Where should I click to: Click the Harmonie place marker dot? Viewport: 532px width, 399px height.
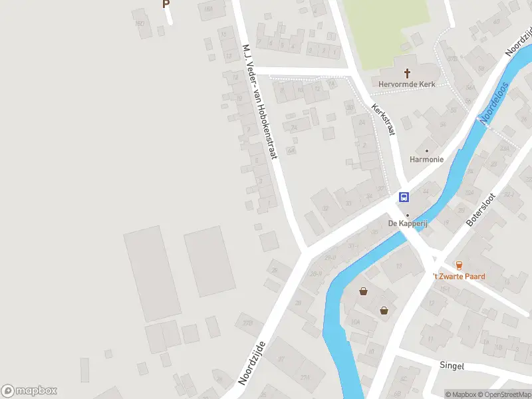426,151
